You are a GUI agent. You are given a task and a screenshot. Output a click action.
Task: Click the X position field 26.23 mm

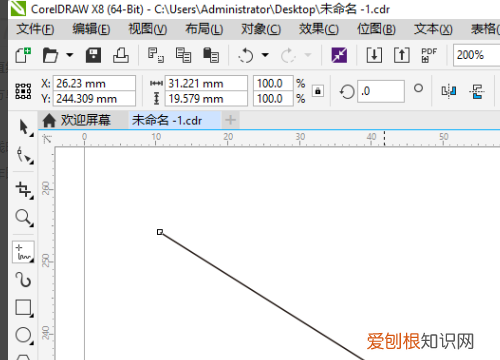click(94, 83)
